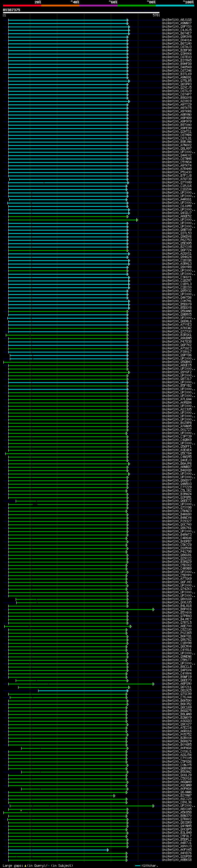Open hit UniRef100_Q9FYS0
This screenshot has width=197, height=868.
[x=177, y=26]
